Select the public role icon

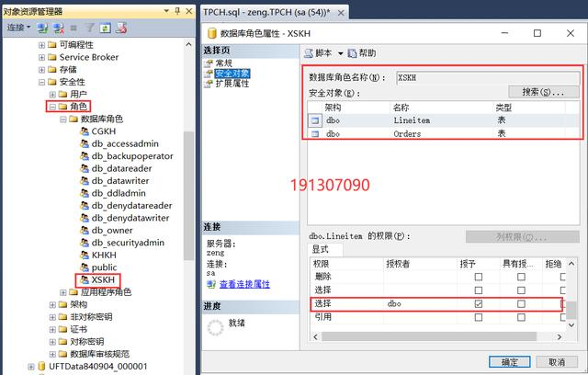[85, 267]
